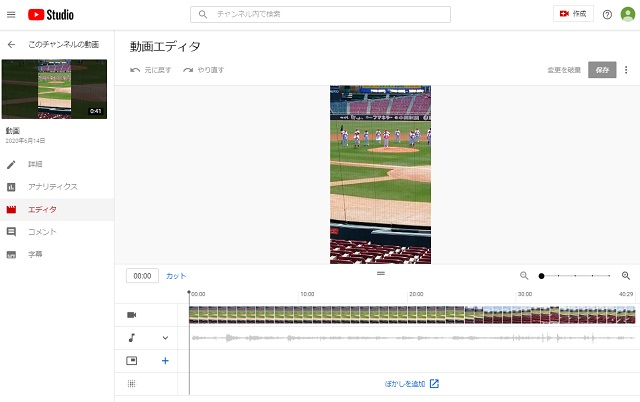Open the account avatar menu
This screenshot has width=640, height=402.
point(627,14)
